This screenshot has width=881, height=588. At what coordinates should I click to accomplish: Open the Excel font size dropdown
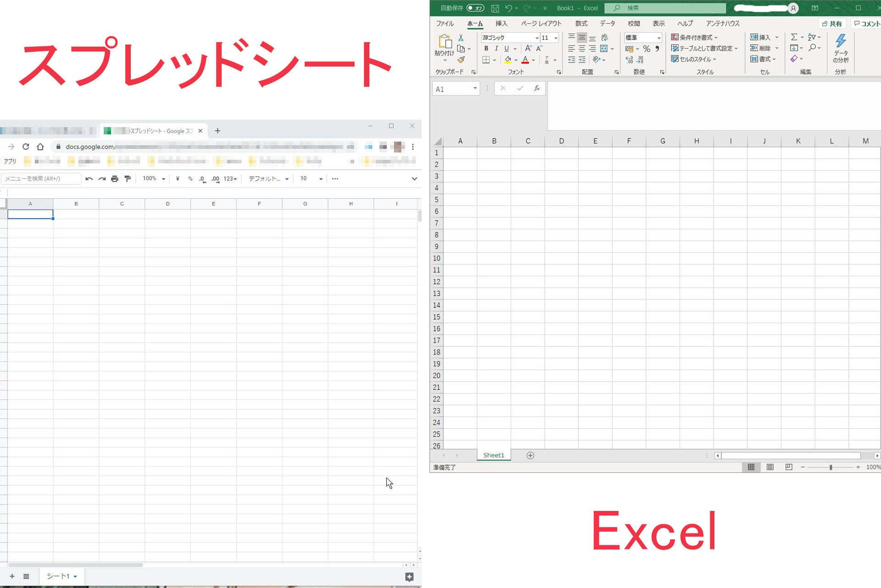pyautogui.click(x=556, y=38)
